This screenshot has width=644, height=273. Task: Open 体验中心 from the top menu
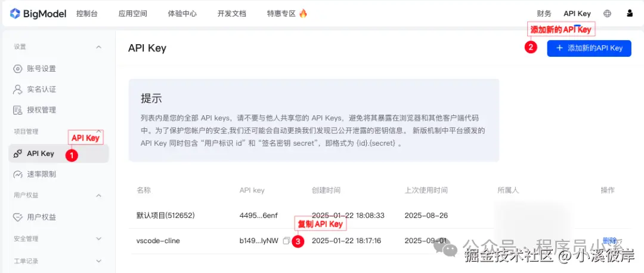pyautogui.click(x=182, y=13)
